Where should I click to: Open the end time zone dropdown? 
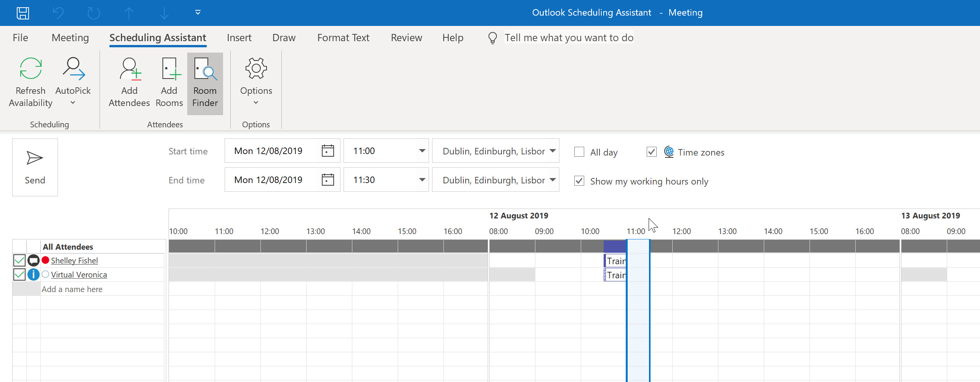553,180
